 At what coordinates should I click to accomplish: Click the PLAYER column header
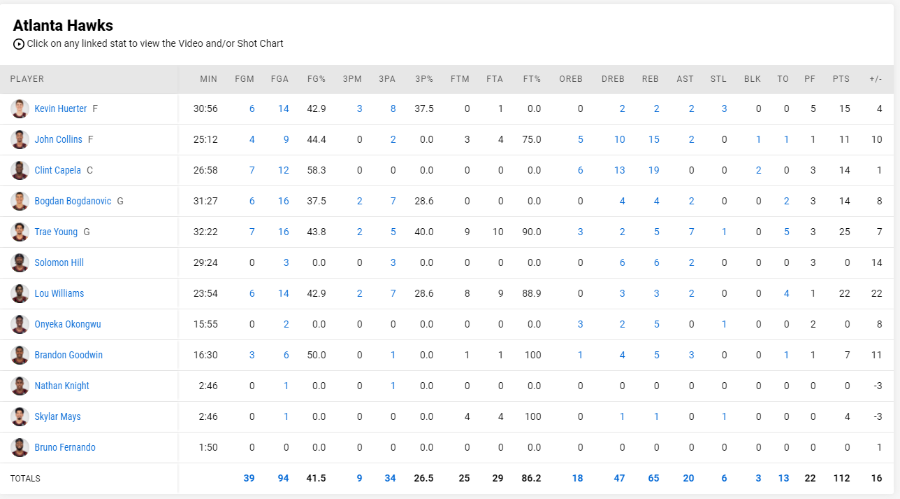click(x=27, y=79)
